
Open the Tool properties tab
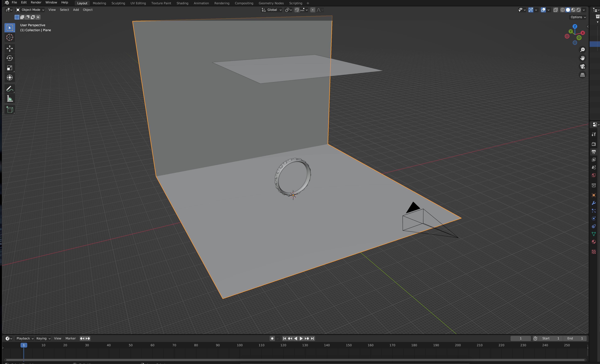point(594,134)
